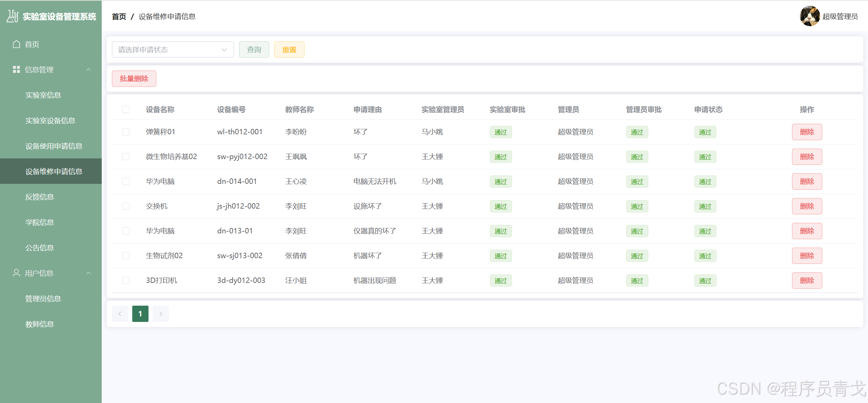Check the box for 华为电脑 dn-014-001 row
Image resolution: width=868 pixels, height=403 pixels.
pos(126,181)
